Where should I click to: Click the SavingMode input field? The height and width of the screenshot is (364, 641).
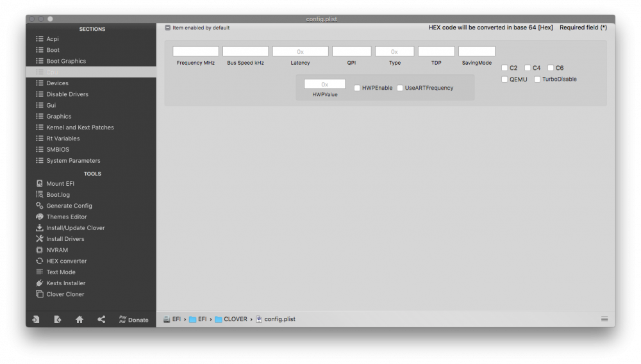click(477, 51)
